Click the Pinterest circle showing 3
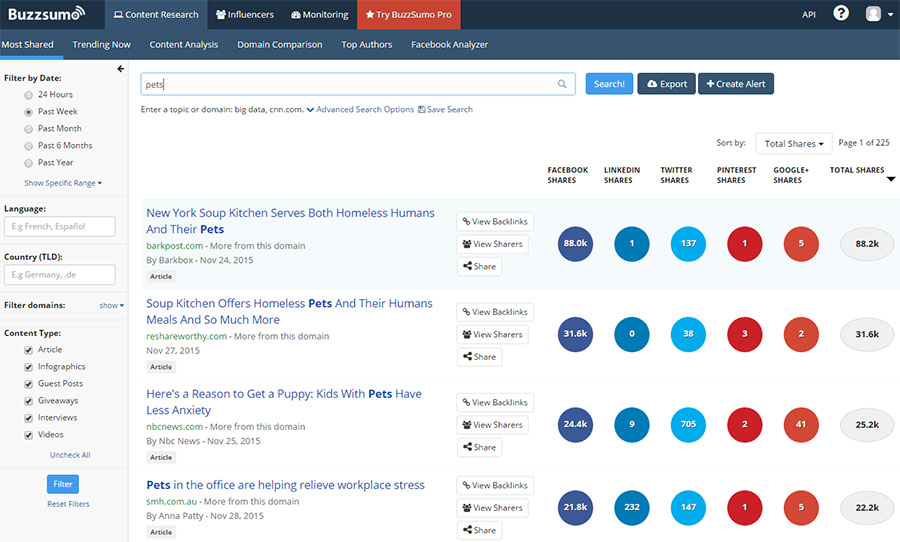 pos(744,334)
